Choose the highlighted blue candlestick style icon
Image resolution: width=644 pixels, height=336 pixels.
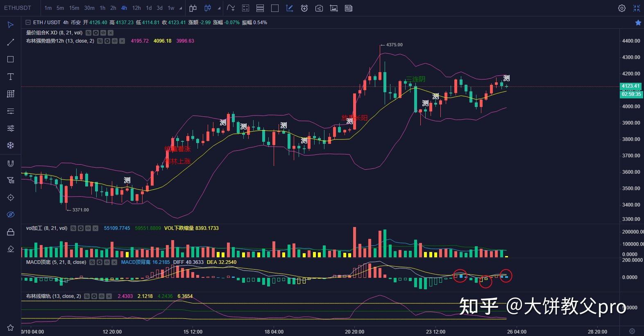coord(208,8)
